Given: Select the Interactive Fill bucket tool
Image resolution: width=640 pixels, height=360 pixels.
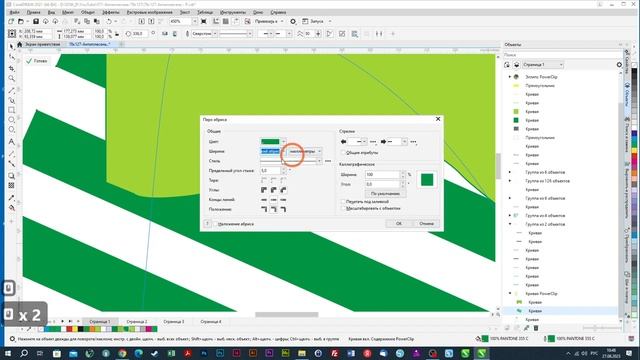Looking at the screenshot, I should 11,208.
